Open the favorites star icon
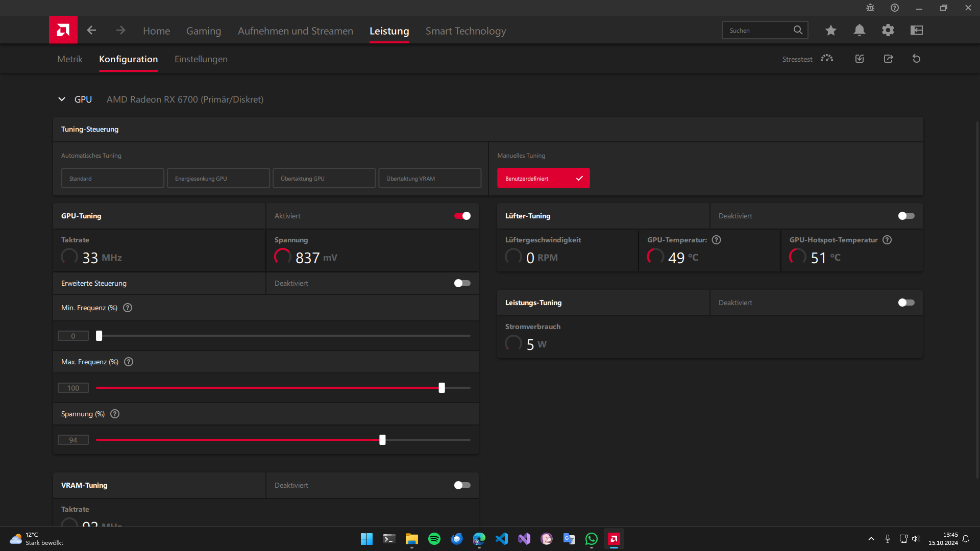The height and width of the screenshot is (551, 980). (830, 31)
